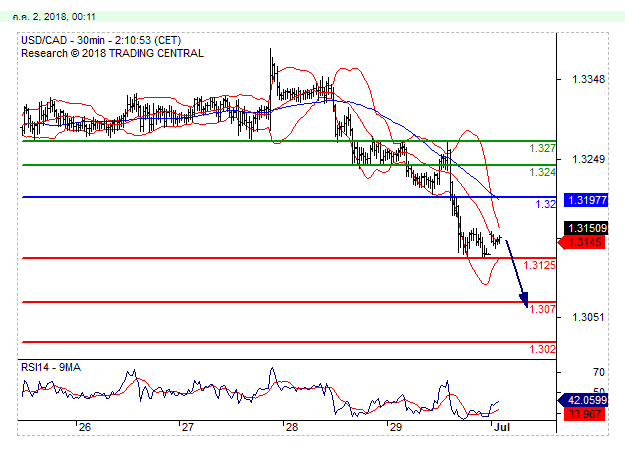Click the date header reading 2, 2018, 00:11

54,17
